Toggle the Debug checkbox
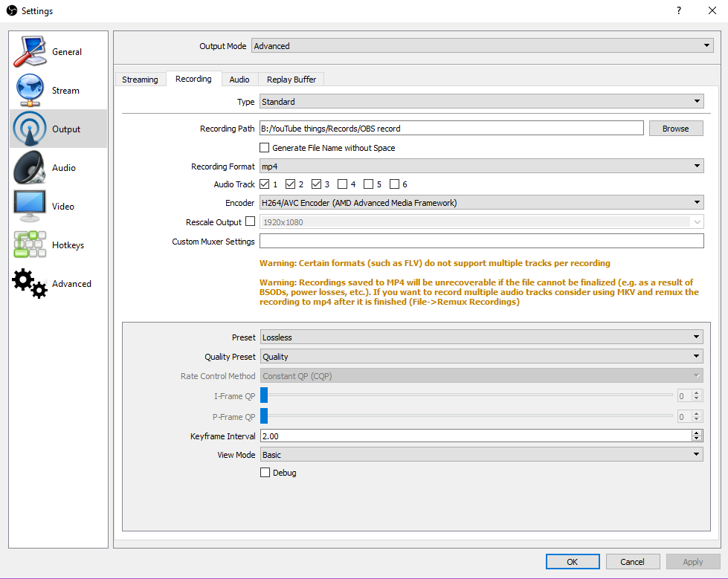This screenshot has width=728, height=579. click(x=265, y=472)
